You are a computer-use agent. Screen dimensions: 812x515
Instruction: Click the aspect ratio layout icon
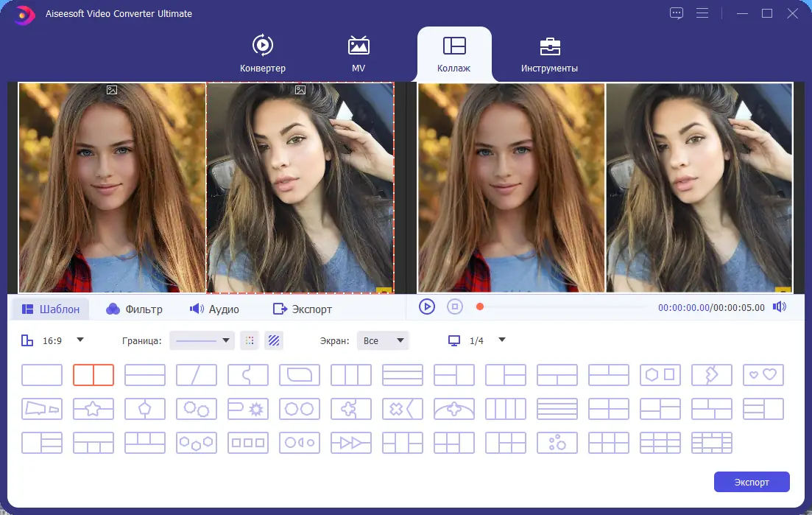(27, 340)
